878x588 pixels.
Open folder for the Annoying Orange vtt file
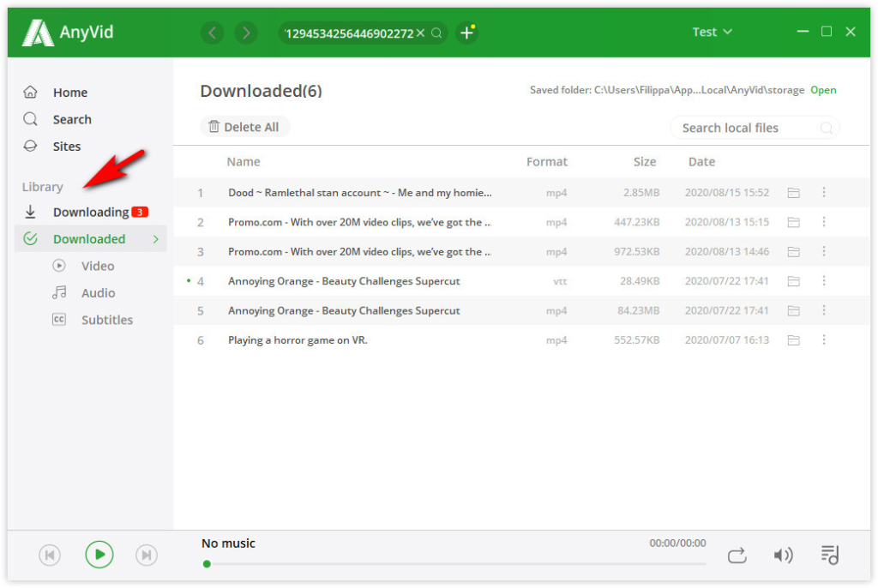pos(793,281)
